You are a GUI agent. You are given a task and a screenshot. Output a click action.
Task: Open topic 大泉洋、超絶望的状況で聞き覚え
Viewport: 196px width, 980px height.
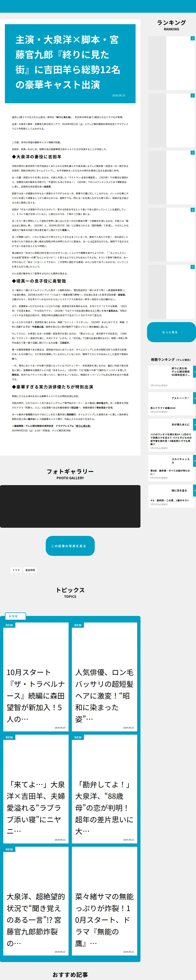coord(36,901)
